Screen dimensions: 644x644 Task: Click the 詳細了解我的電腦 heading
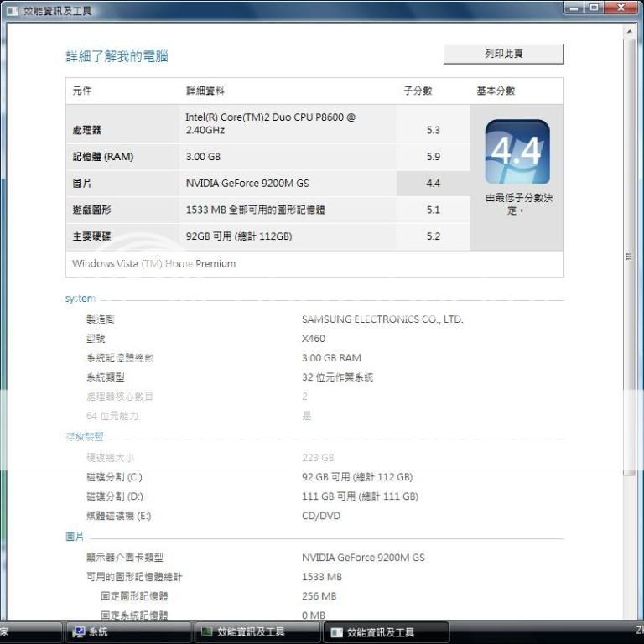point(117,56)
